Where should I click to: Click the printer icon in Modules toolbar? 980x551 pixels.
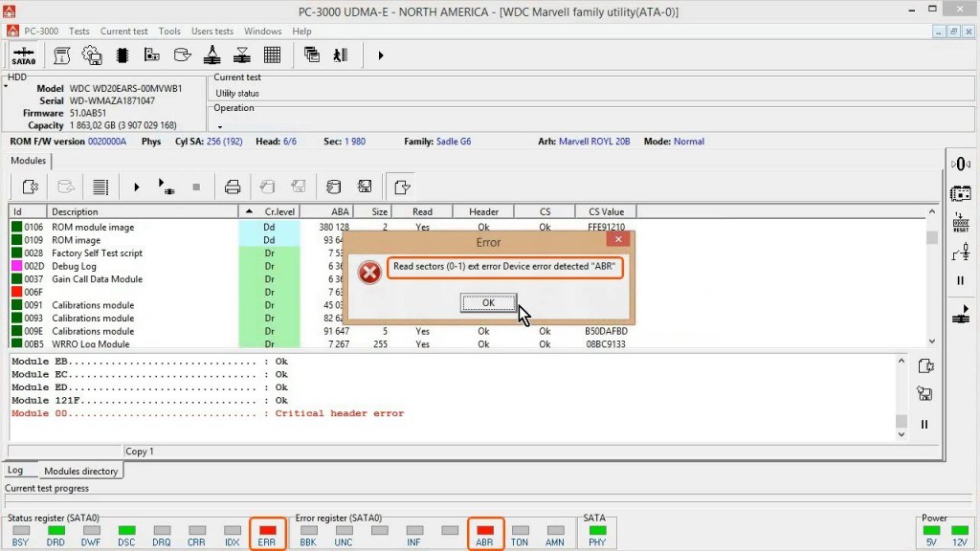(x=232, y=187)
